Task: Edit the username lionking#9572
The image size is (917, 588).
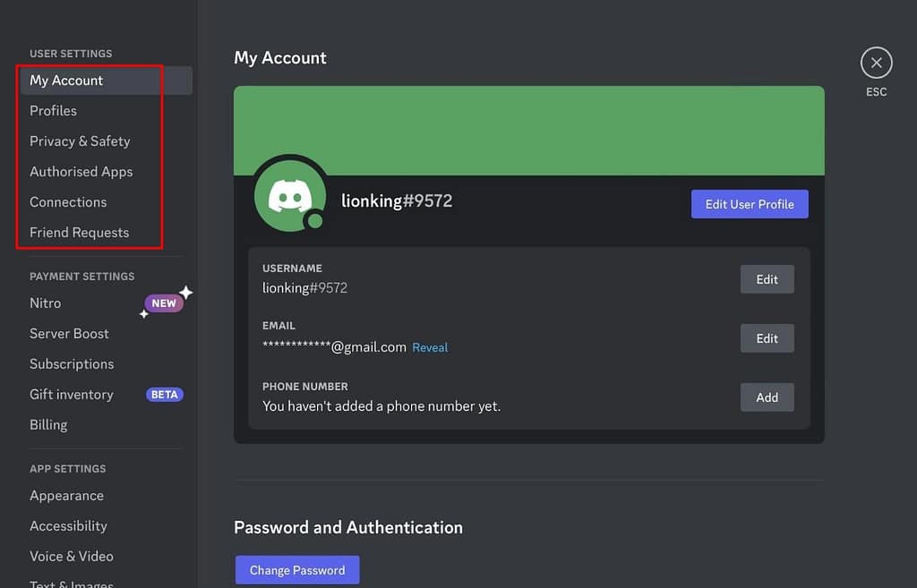Action: (767, 279)
